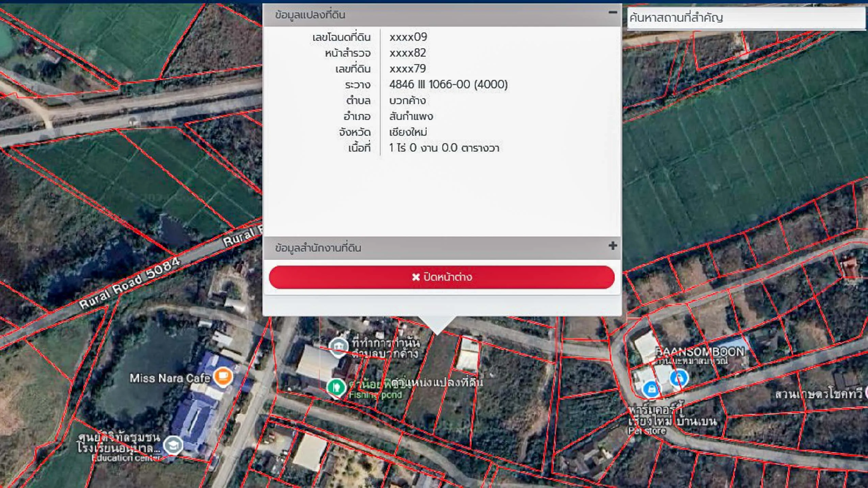868x488 pixels.
Task: Click the gray ที่ทำการกำนัน government office marker
Action: [338, 346]
